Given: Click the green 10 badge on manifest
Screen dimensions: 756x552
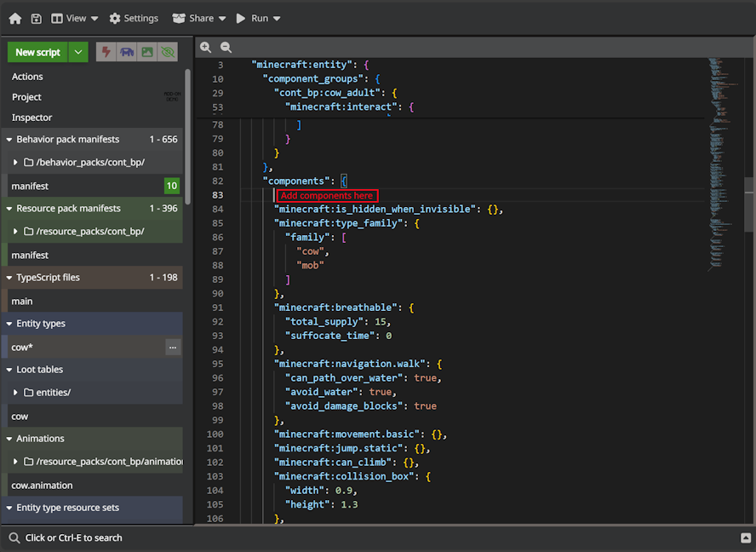Looking at the screenshot, I should [x=172, y=186].
